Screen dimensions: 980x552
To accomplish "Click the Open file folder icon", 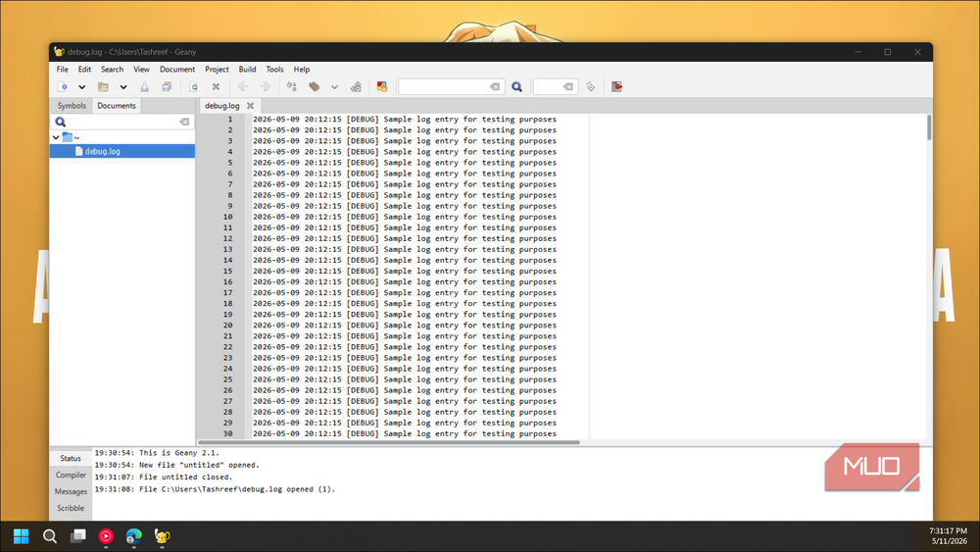I will [103, 87].
